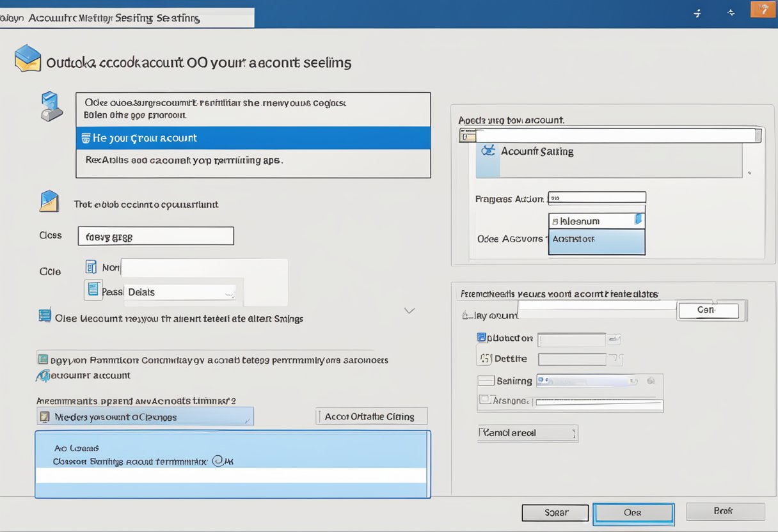Select the highlighted "He your Crour acount" list item
This screenshot has height=532, width=778.
click(x=253, y=137)
